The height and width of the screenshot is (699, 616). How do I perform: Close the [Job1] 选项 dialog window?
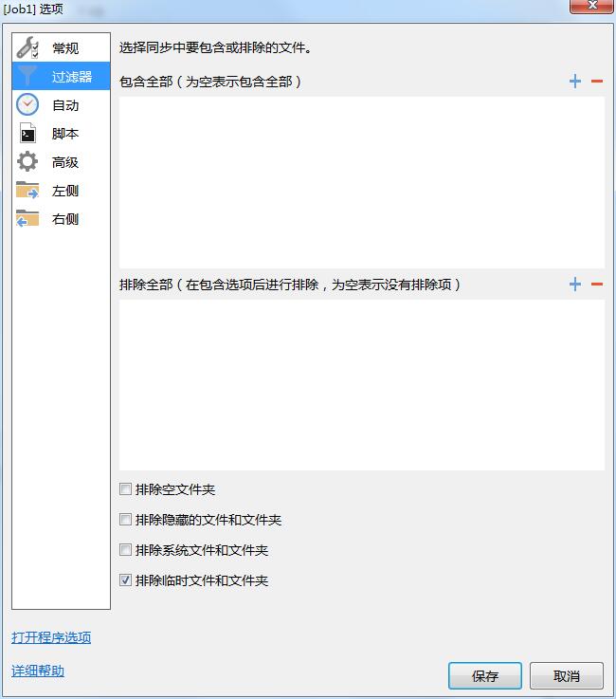coord(592,6)
